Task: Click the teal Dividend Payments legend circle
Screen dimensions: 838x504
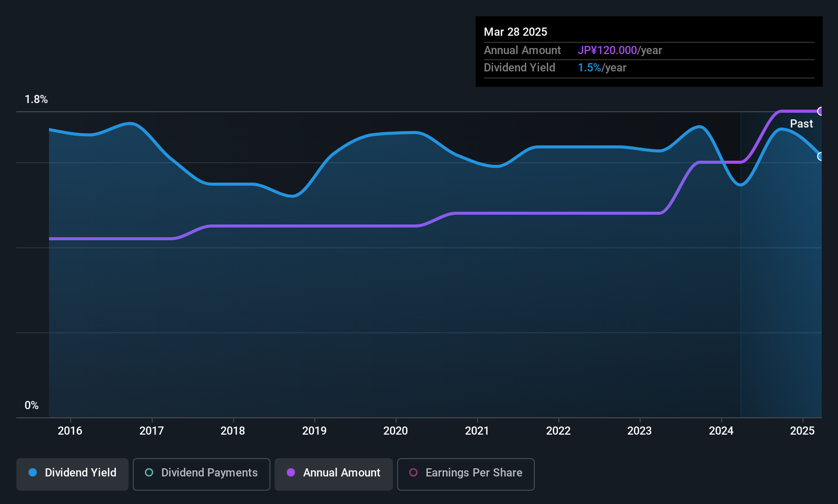Action: [149, 472]
